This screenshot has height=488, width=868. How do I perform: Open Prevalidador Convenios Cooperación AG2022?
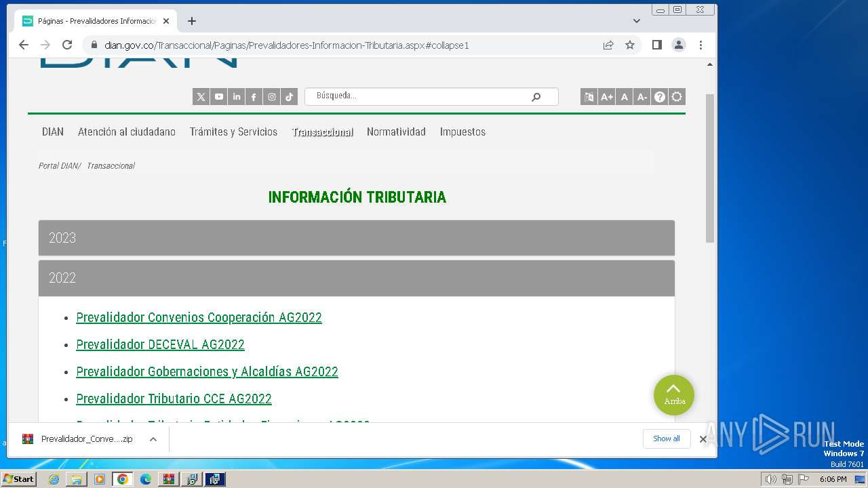199,317
